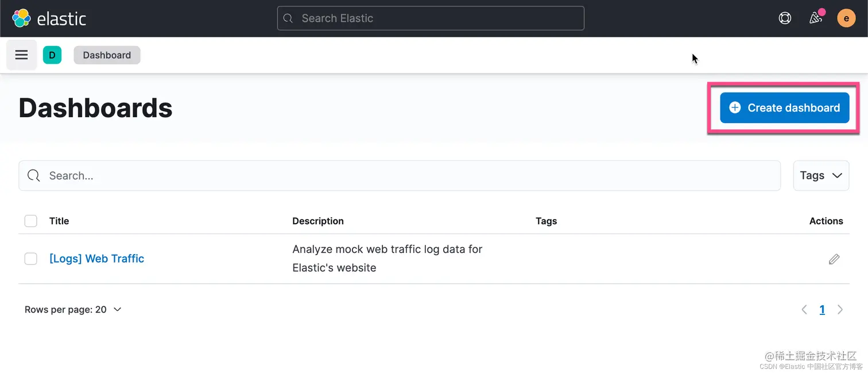
Task: Sort by the Title column header
Action: coord(59,221)
